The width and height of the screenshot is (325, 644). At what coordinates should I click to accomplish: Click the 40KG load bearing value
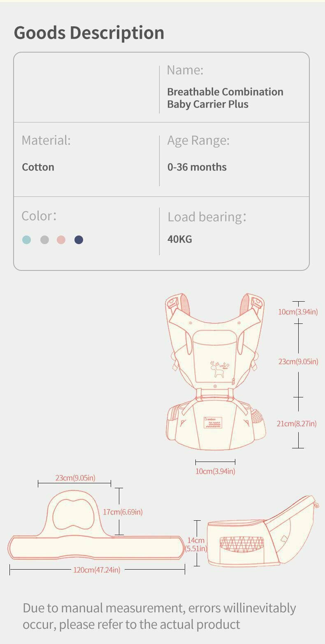point(179,239)
